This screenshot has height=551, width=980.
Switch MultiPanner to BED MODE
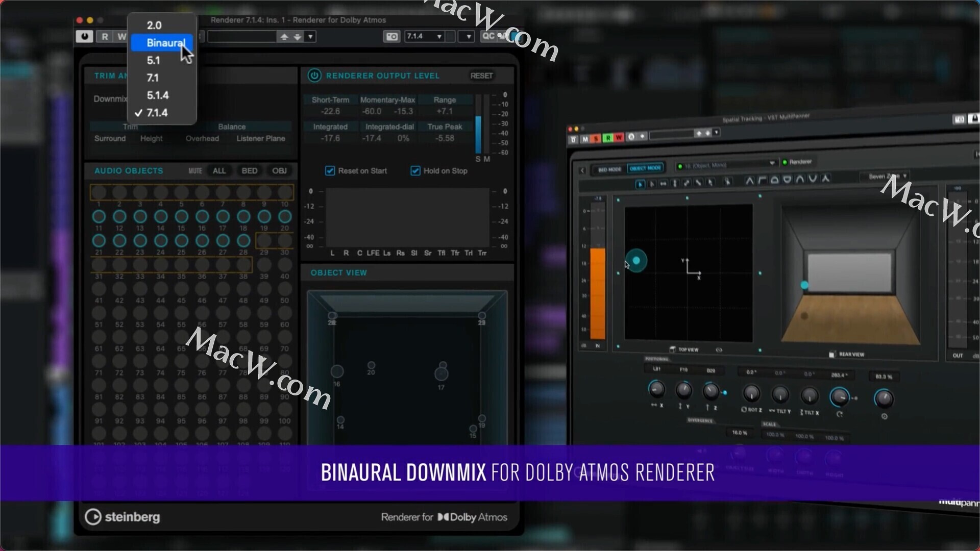[609, 169]
